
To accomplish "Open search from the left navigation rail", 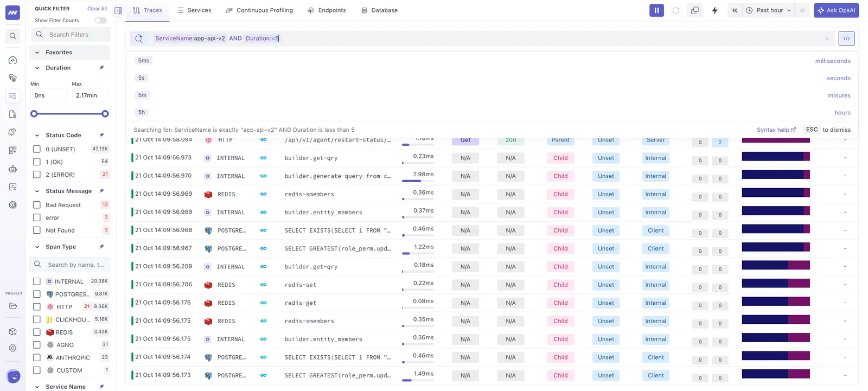I will click(13, 36).
